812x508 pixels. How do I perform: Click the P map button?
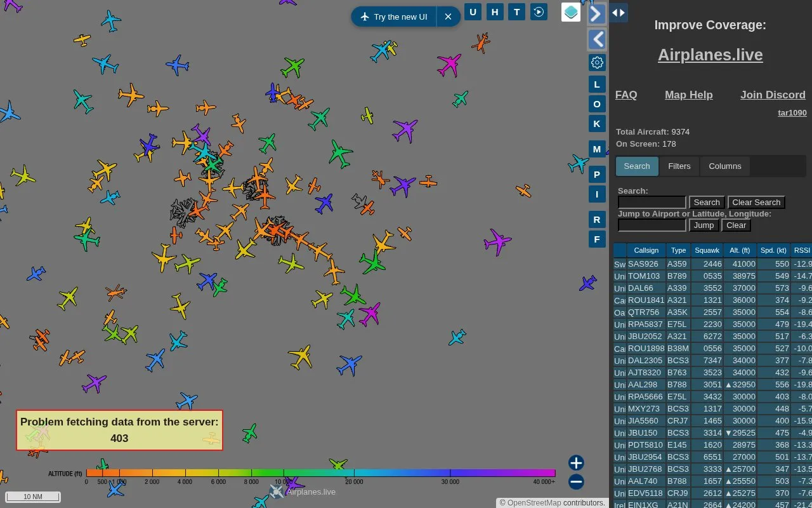(597, 175)
